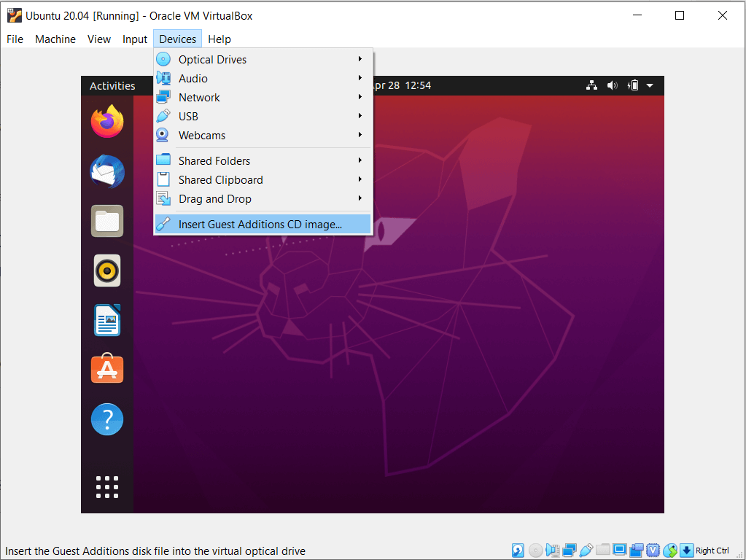Image resolution: width=746 pixels, height=560 pixels.
Task: Click the shared folders status bar icon
Action: click(602, 550)
